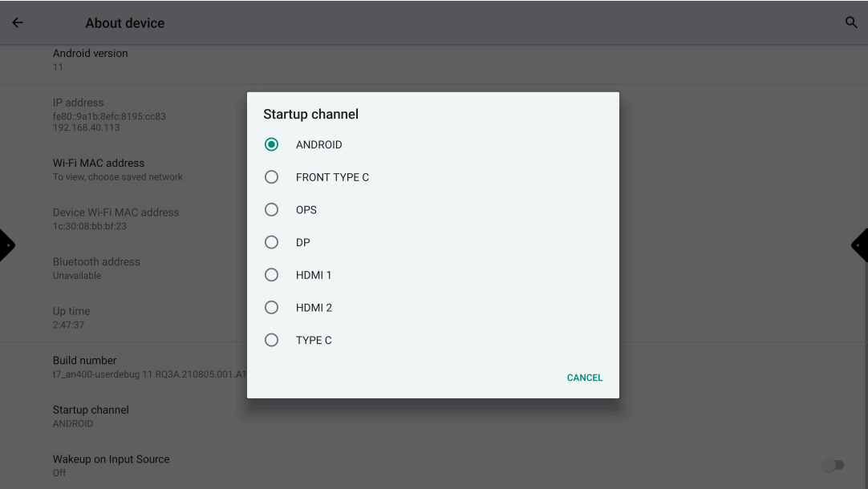Choose FRONT TYPE C startup channel

272,177
